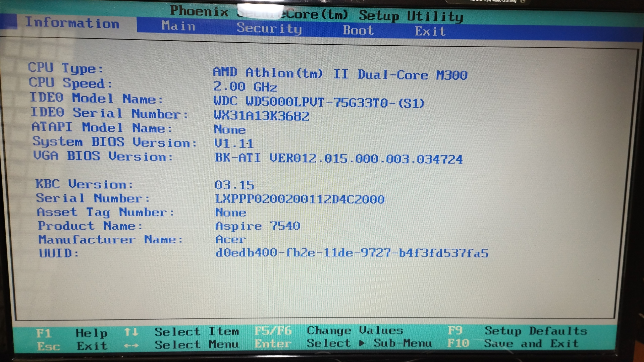Click the F5/F6 key hint
644x362 pixels.
point(273,331)
